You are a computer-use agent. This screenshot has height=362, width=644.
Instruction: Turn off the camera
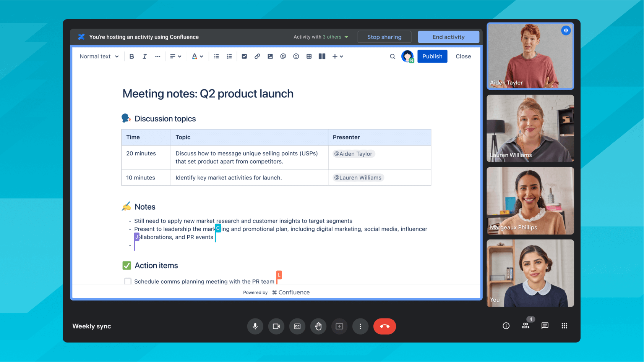[x=276, y=326]
